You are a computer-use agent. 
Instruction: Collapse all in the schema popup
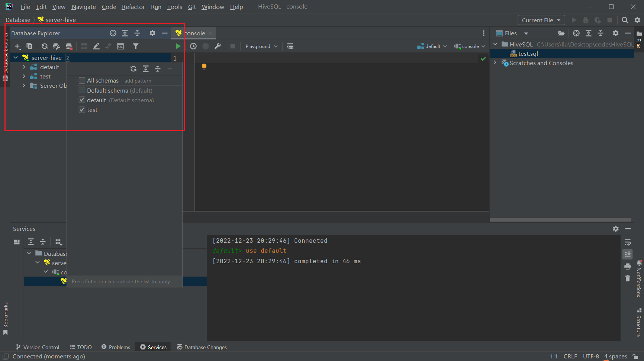tap(158, 69)
